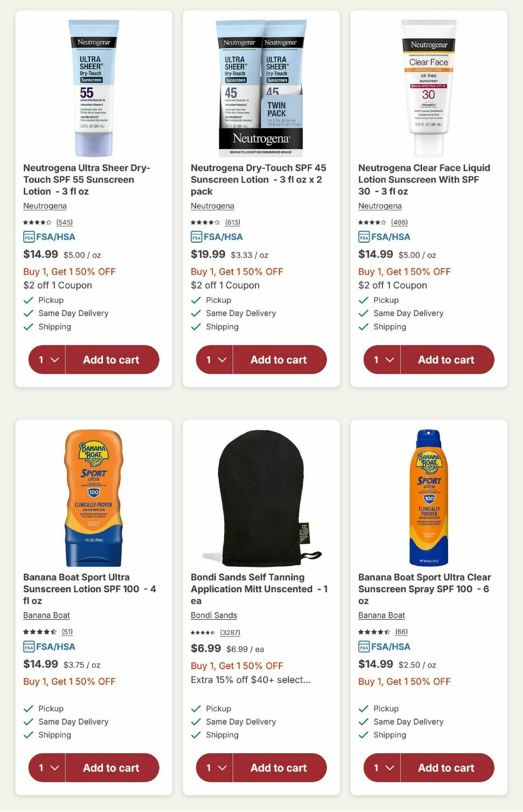Click the Shipping checkmark for Banana Boat Sunscreen Spray

tap(363, 735)
